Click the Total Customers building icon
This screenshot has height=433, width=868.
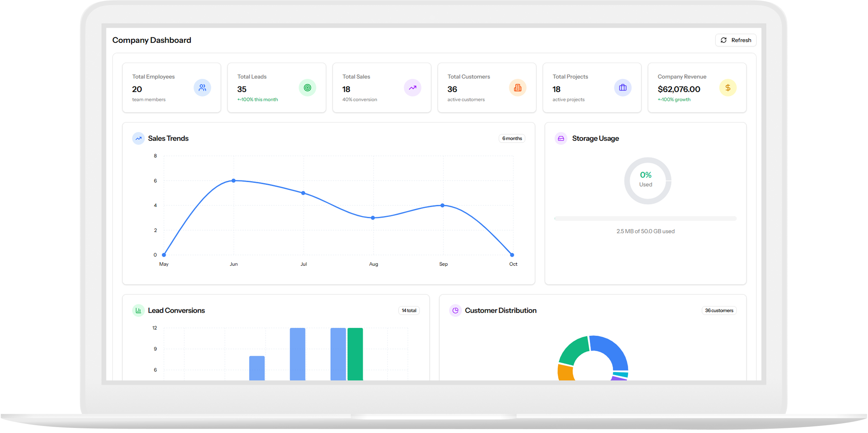point(517,88)
